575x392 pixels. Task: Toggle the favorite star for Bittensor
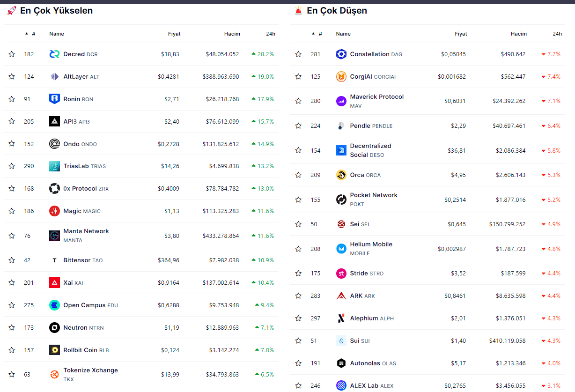point(12,260)
